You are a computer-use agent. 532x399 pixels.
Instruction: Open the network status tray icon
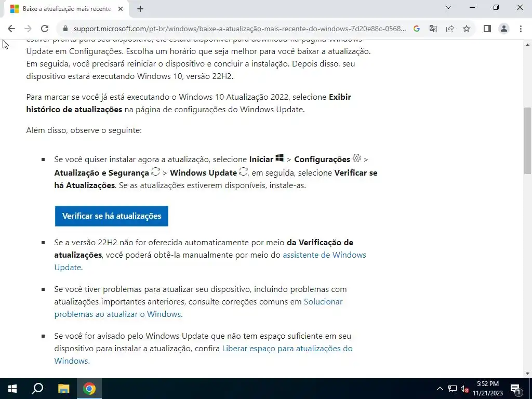pos(453,389)
